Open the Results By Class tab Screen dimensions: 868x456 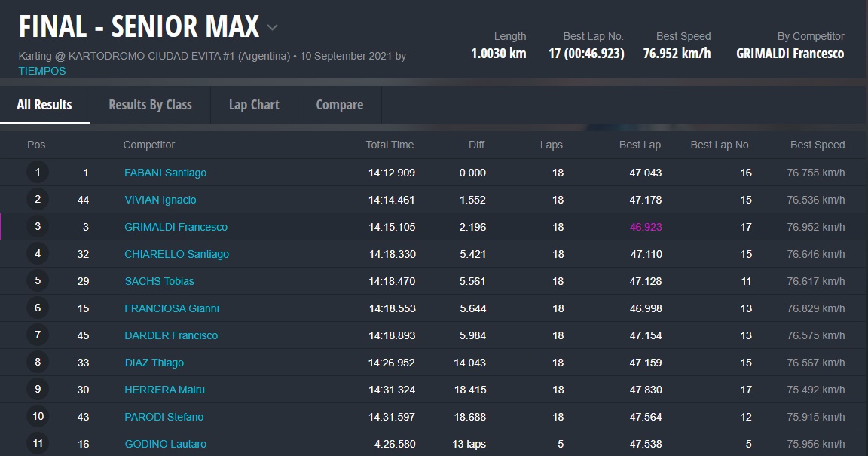tap(150, 105)
